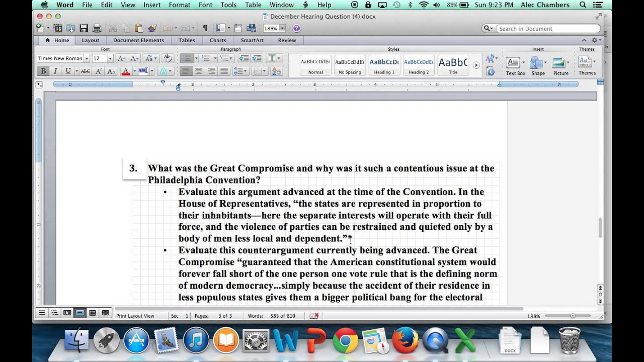Toggle Italic formatting
The height and width of the screenshot is (362, 644).
55,71
